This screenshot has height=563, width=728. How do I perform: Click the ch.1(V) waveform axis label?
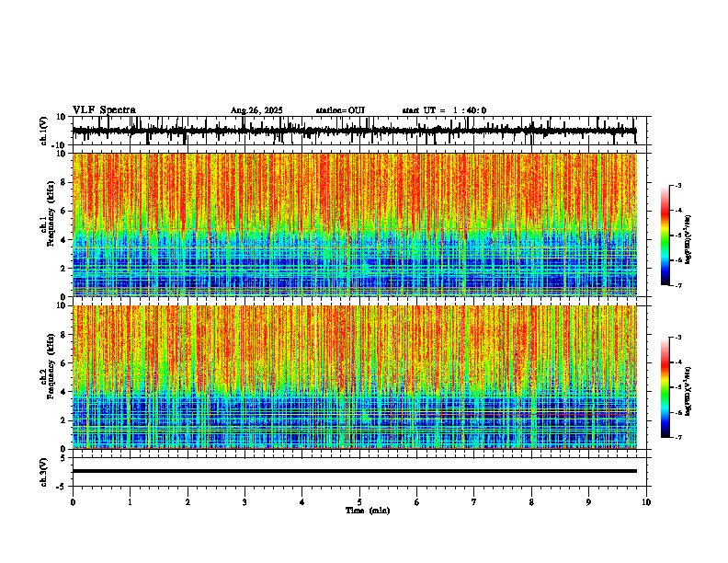[44, 131]
